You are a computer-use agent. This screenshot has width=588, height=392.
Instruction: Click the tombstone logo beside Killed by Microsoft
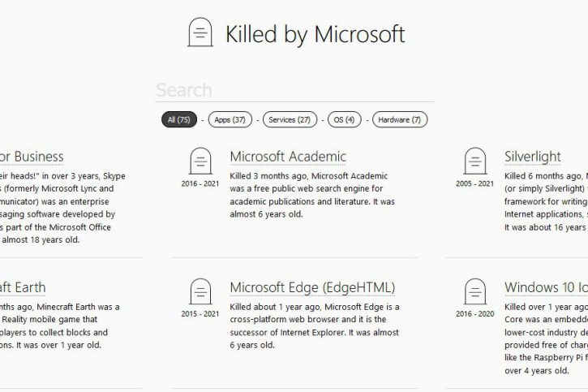pos(200,33)
